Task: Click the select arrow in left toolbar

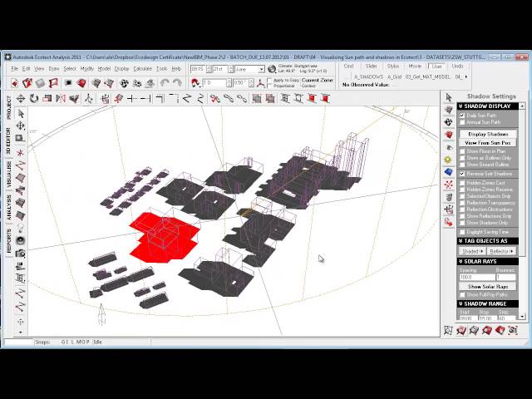Action: coord(21,113)
